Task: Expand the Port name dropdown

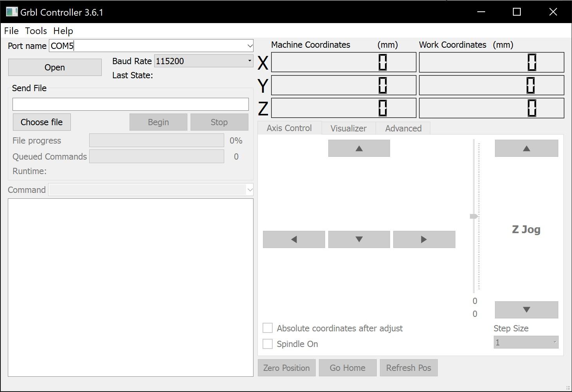Action: click(x=250, y=46)
